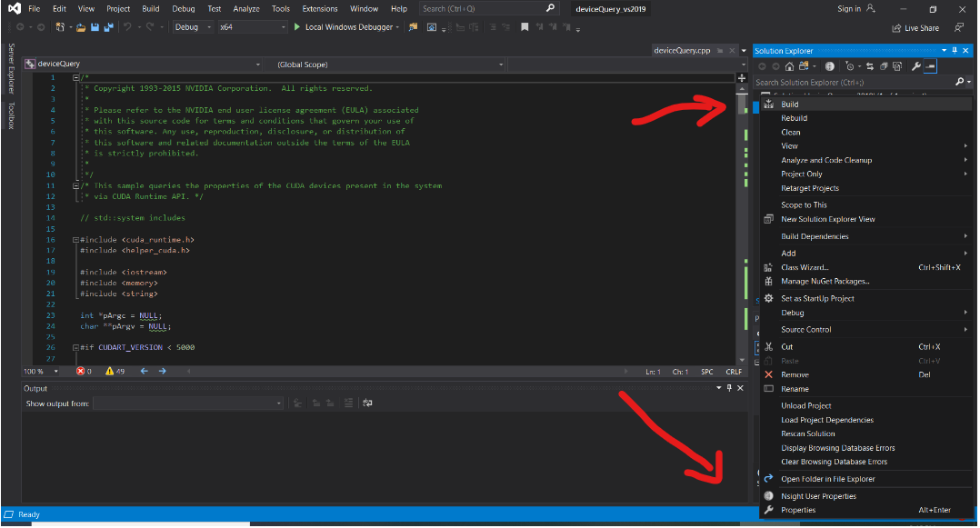
Task: Click the Live Share button label
Action: click(921, 28)
